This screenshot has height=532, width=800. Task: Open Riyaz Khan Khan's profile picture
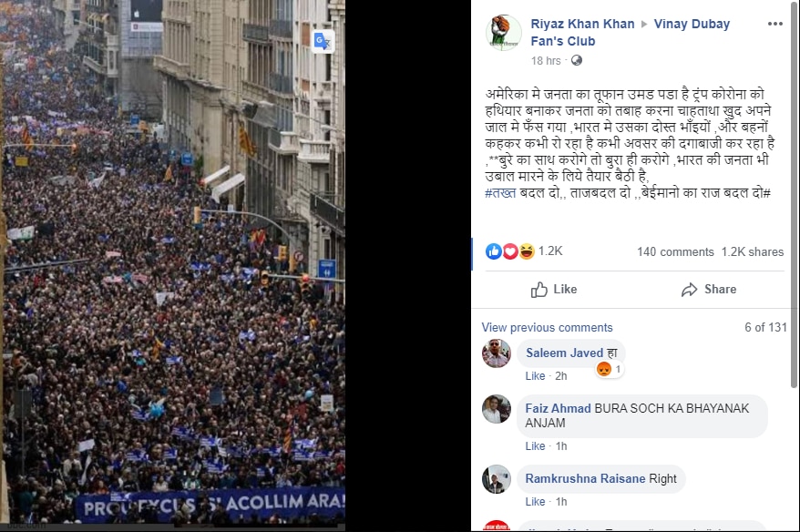pos(503,33)
